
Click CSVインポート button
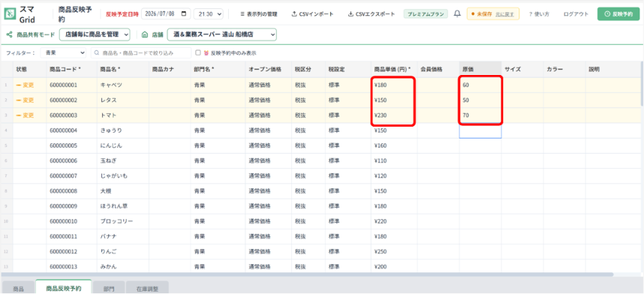pos(312,14)
